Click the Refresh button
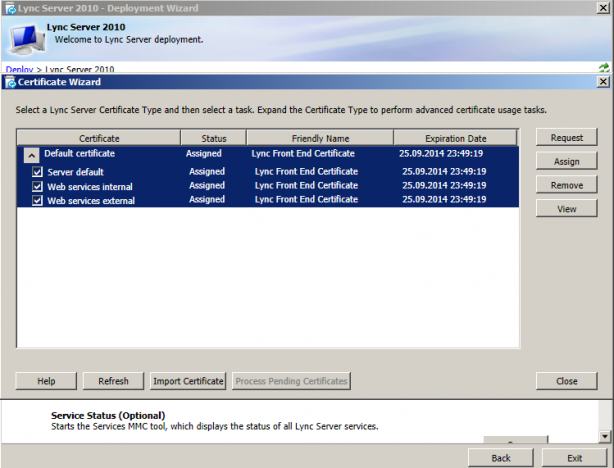The width and height of the screenshot is (614, 468). coord(113,381)
